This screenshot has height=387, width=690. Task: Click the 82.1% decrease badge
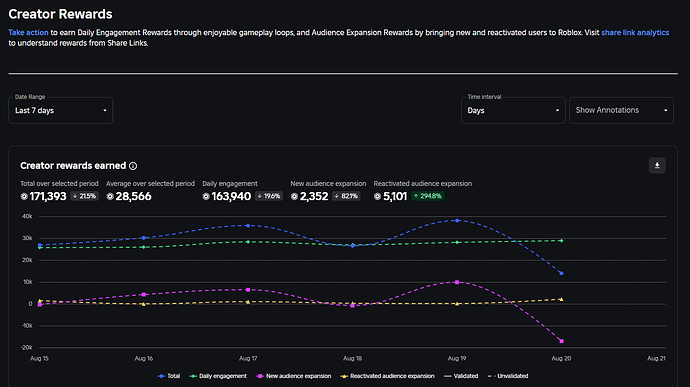[x=346, y=196]
